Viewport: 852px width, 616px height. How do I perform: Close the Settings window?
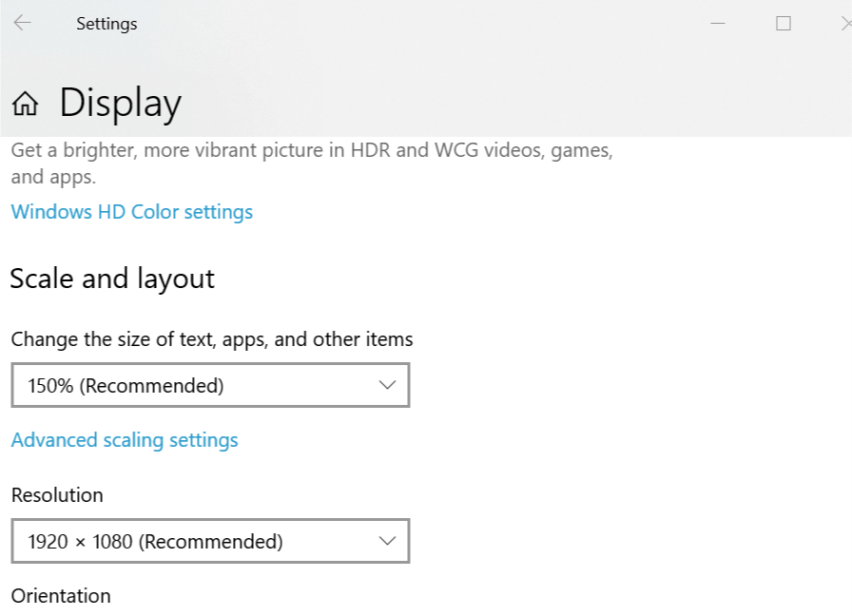pyautogui.click(x=844, y=24)
